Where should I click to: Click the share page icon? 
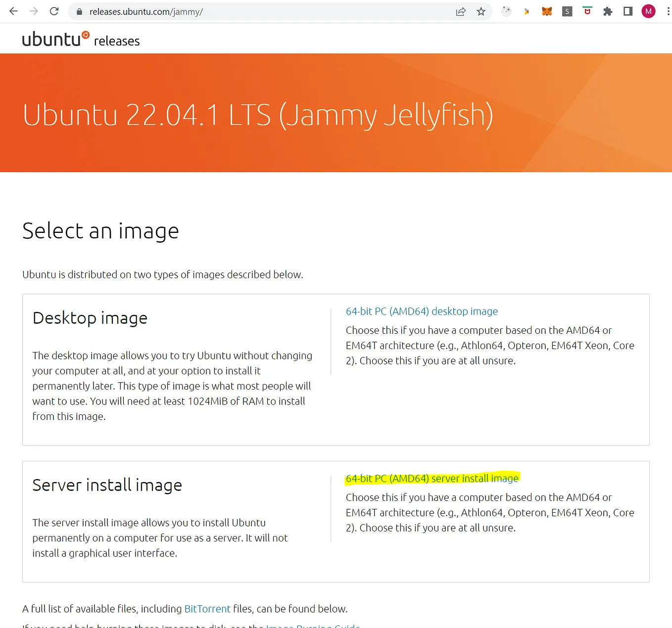click(x=461, y=11)
